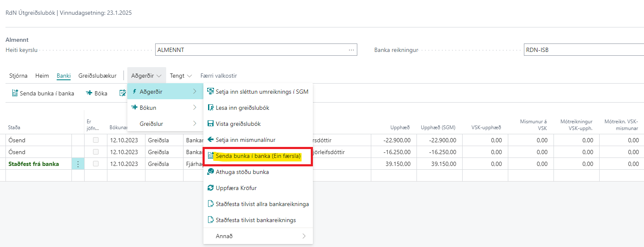Open row options for Staðfest frá banka
This screenshot has width=644, height=247.
coord(78,164)
